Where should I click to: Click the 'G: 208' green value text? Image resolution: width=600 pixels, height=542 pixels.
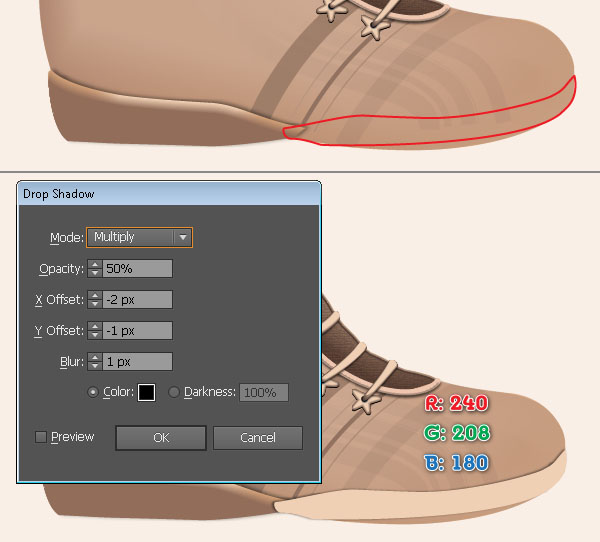(x=457, y=433)
